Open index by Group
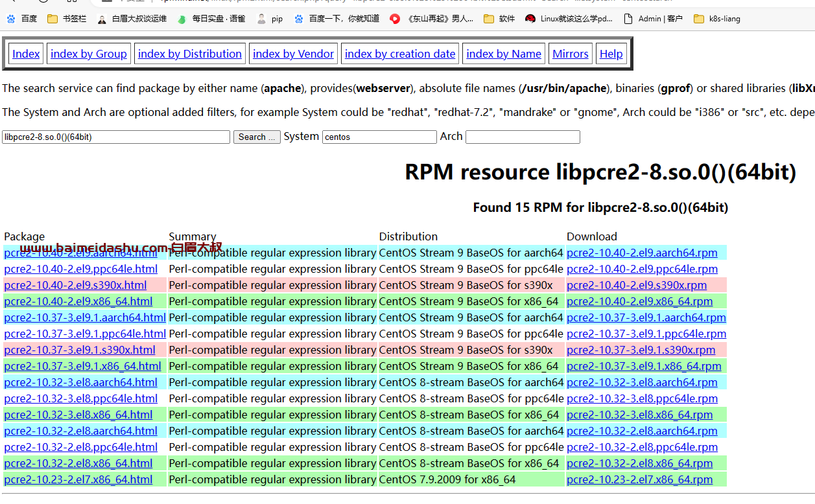The height and width of the screenshot is (504, 815). pyautogui.click(x=89, y=54)
